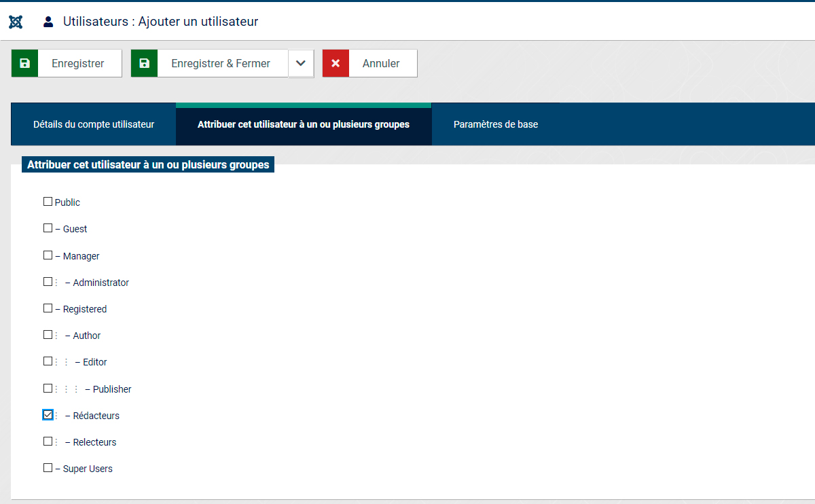The image size is (815, 504).
Task: Enable the Author group checkbox
Action: pos(48,335)
